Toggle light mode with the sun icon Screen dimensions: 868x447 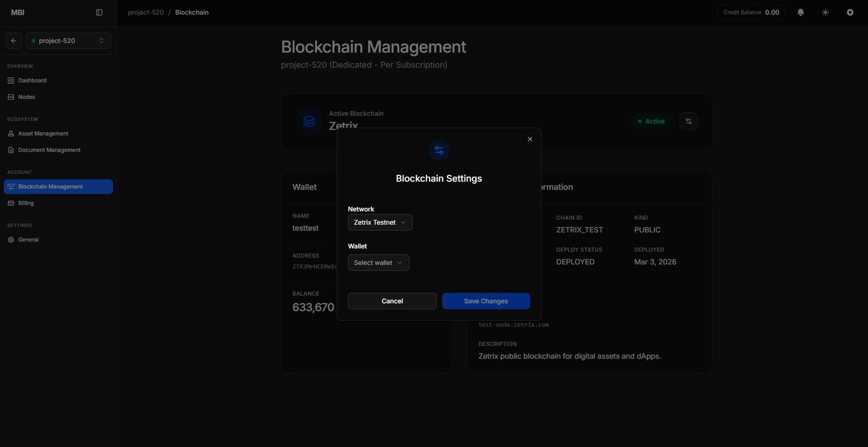point(825,12)
